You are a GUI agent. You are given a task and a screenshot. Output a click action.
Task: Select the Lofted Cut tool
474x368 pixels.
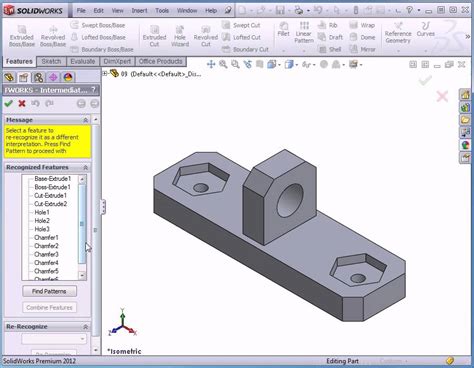(x=241, y=37)
